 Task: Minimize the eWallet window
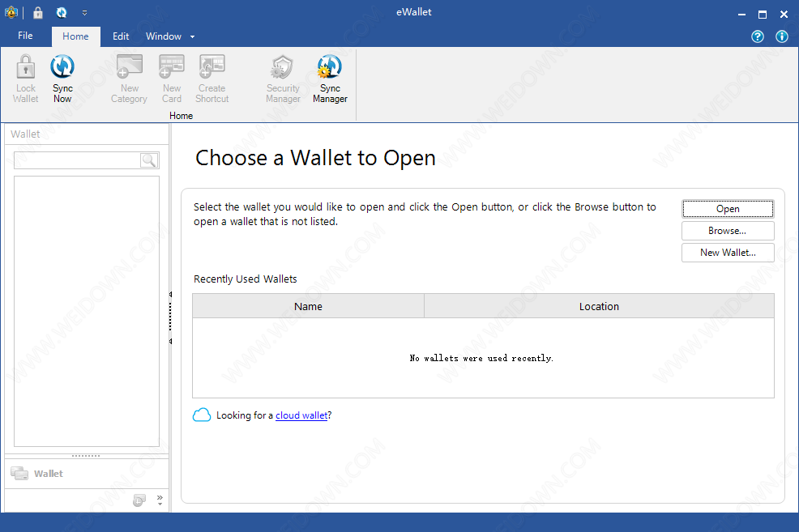click(x=742, y=15)
